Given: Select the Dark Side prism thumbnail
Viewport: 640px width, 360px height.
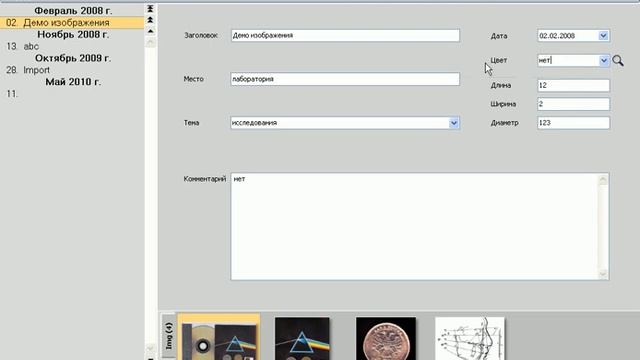Looking at the screenshot, I should pyautogui.click(x=302, y=339).
